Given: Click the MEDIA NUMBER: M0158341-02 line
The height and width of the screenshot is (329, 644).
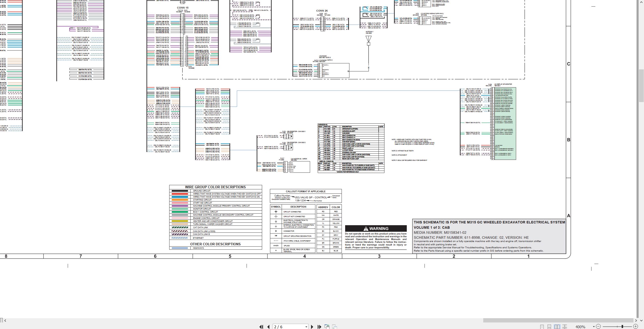Looking at the screenshot, I should [440, 233].
